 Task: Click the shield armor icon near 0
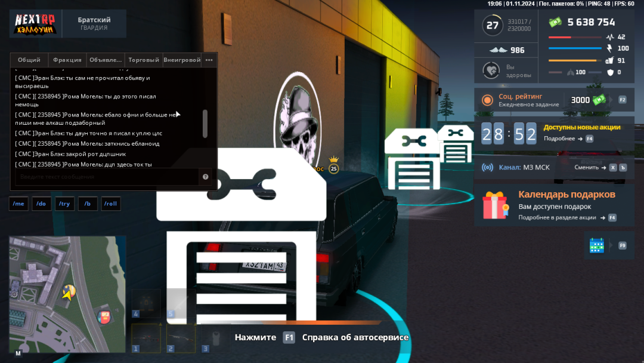point(611,72)
